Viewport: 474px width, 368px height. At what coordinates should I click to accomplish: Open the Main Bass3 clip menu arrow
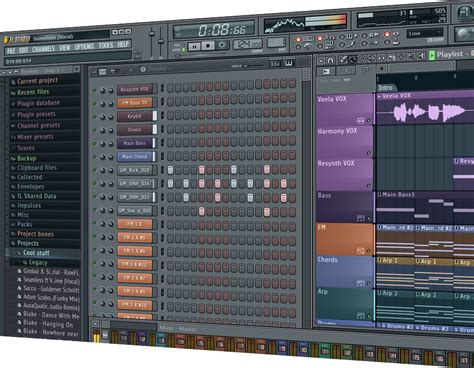point(379,195)
